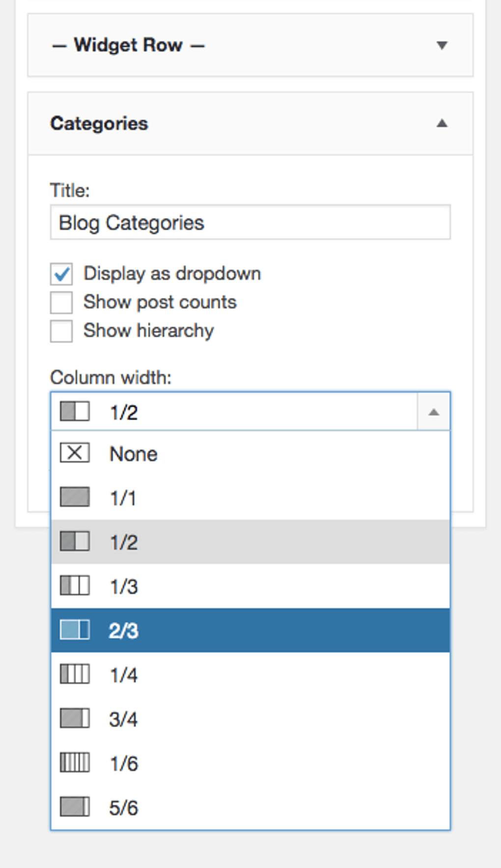This screenshot has width=501, height=868.
Task: Select the 5/6 column width icon
Action: 74,807
